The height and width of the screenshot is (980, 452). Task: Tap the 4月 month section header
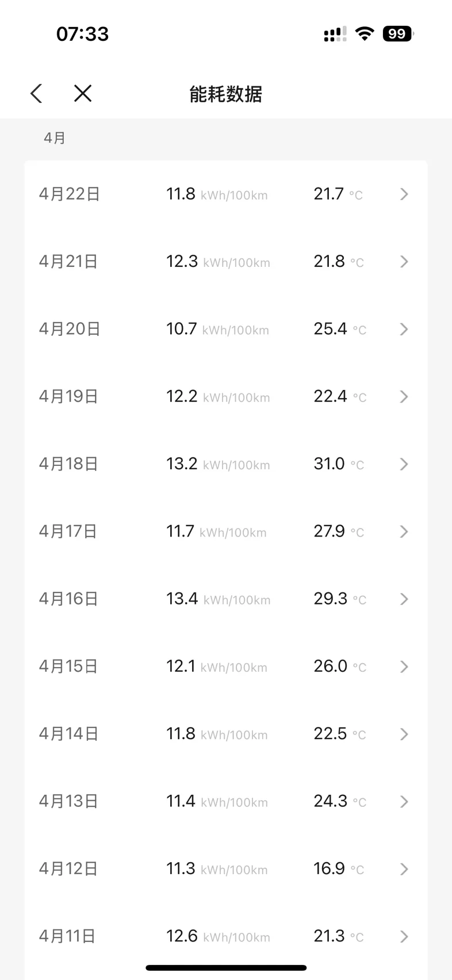(55, 138)
